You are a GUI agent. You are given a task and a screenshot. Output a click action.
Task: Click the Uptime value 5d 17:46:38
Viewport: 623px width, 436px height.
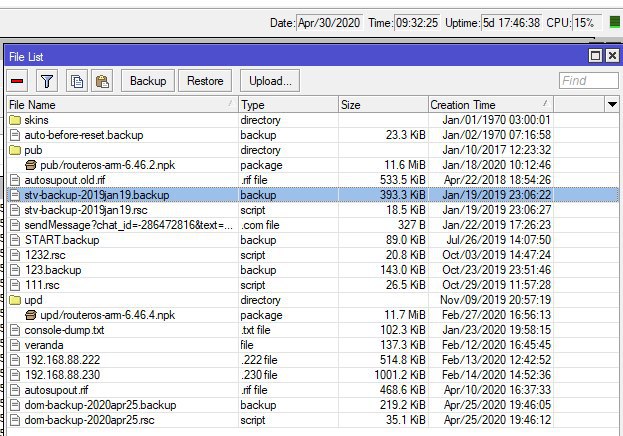tap(511, 23)
